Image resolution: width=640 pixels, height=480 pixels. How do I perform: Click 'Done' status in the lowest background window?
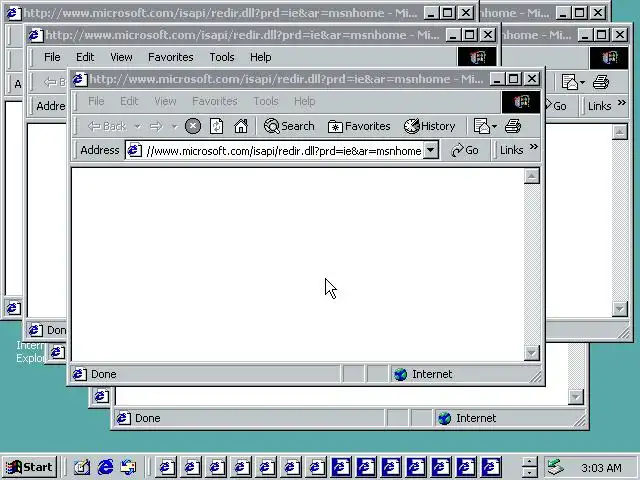pyautogui.click(x=148, y=418)
